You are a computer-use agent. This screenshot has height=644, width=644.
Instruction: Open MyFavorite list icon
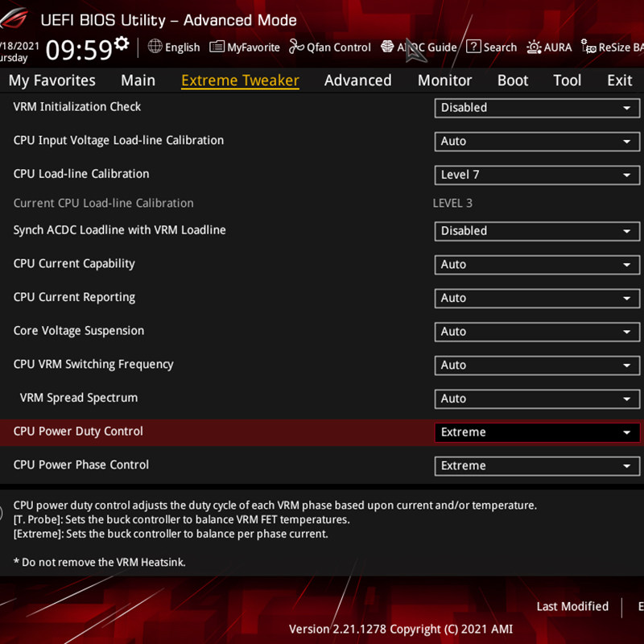tap(217, 47)
